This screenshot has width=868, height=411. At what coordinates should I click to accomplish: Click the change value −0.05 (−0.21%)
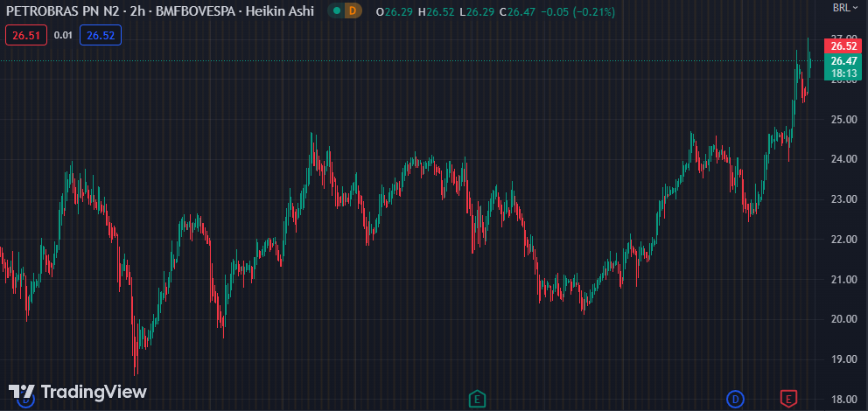[577, 11]
